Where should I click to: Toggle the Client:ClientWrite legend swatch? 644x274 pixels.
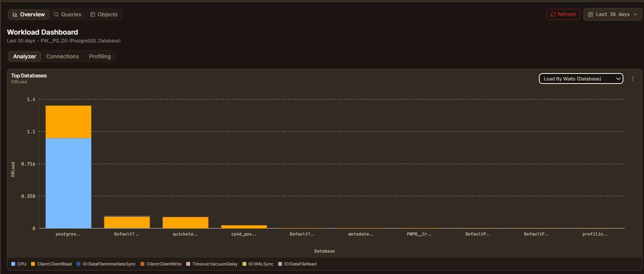point(142,264)
